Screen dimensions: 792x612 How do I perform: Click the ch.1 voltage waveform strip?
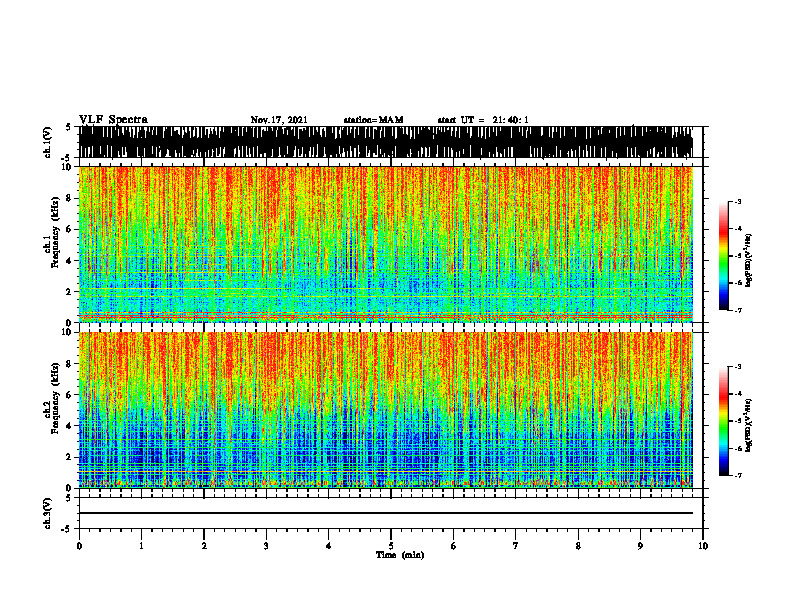point(386,142)
